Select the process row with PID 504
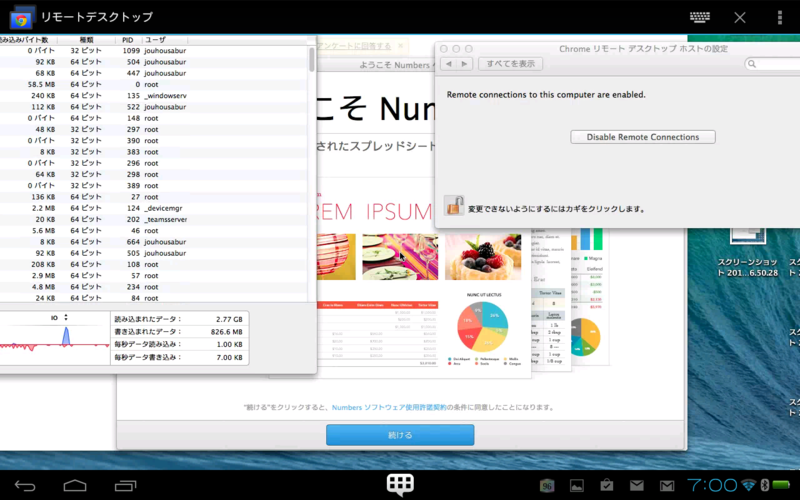 pyautogui.click(x=154, y=62)
